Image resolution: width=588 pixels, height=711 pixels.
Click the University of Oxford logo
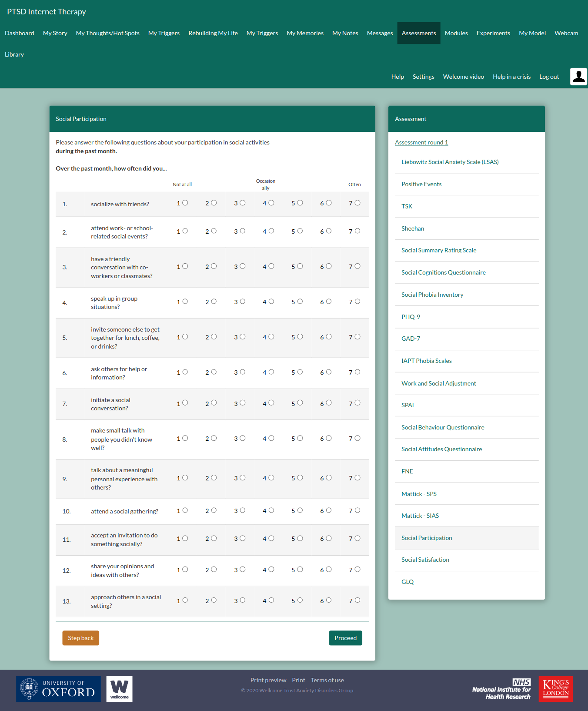point(58,689)
